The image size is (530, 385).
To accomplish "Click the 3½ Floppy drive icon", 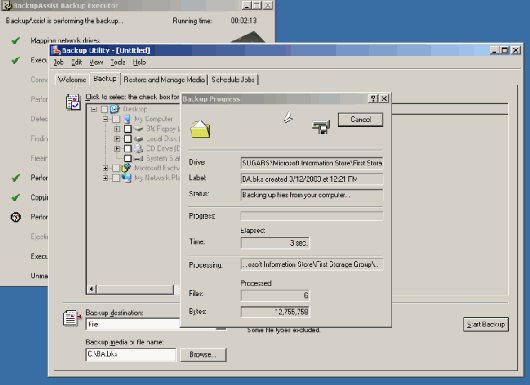I will tap(139, 129).
